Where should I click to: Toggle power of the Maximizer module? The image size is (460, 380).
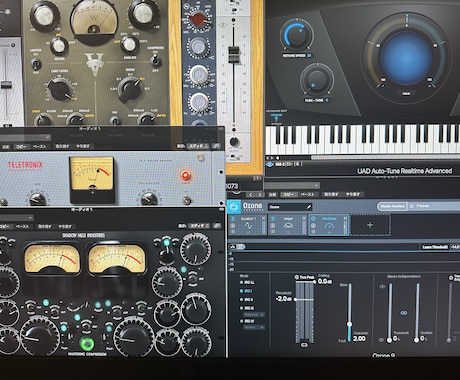tap(313, 219)
